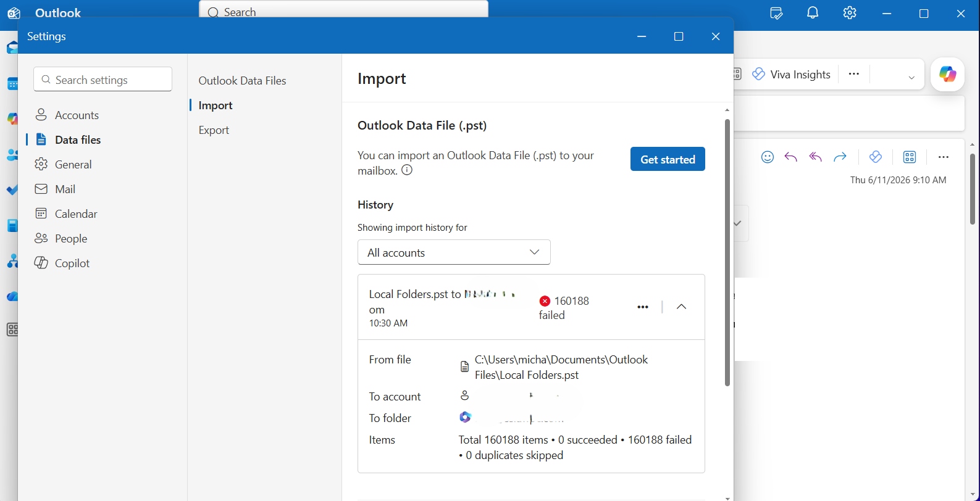Open the OneDrive cloud icon in left rail
The height and width of the screenshot is (501, 980).
(x=12, y=297)
